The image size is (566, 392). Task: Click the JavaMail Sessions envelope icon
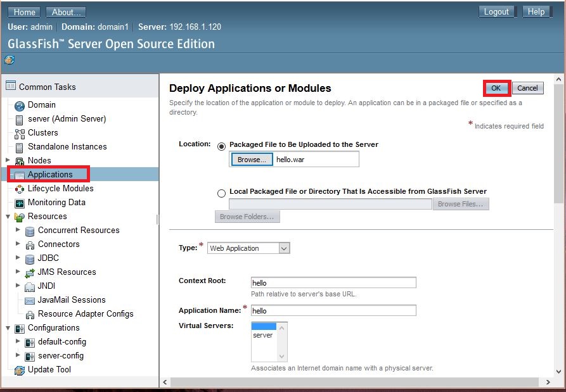[30, 301]
